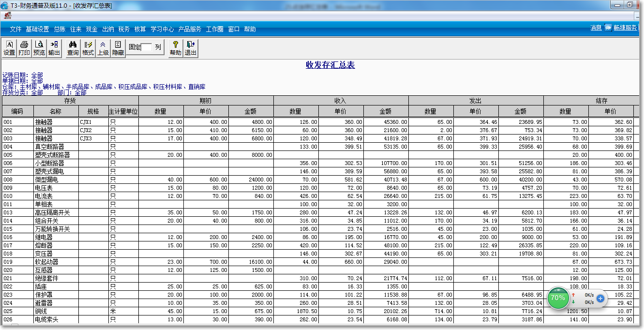644x330 pixels.
Task: Print the summary report via 打印 icon
Action: coord(24,47)
